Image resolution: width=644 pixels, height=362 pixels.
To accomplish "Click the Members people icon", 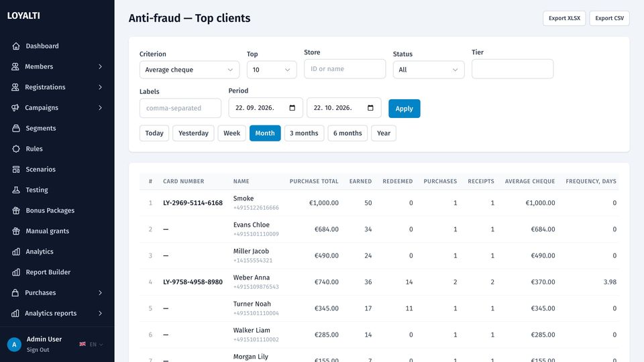I will [x=15, y=66].
